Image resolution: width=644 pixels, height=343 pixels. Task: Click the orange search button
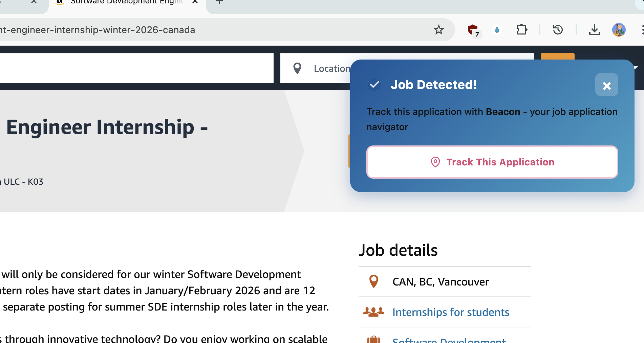[557, 56]
